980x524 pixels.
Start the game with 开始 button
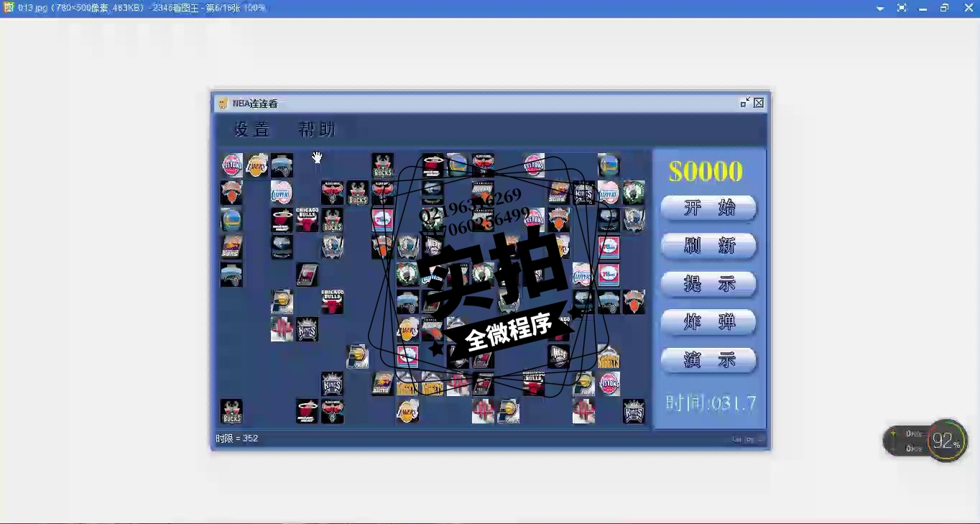pos(708,208)
